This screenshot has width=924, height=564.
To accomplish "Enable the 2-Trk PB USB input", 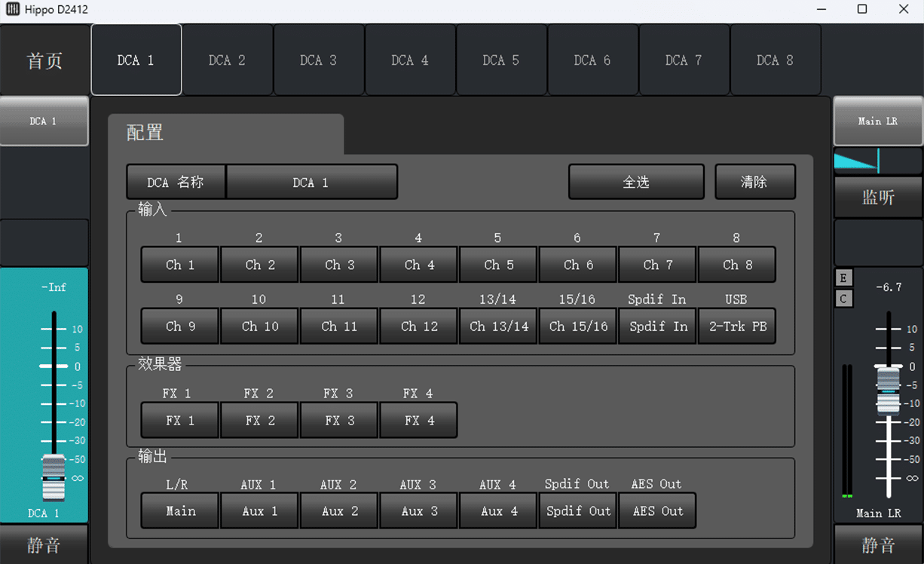I will click(x=737, y=326).
